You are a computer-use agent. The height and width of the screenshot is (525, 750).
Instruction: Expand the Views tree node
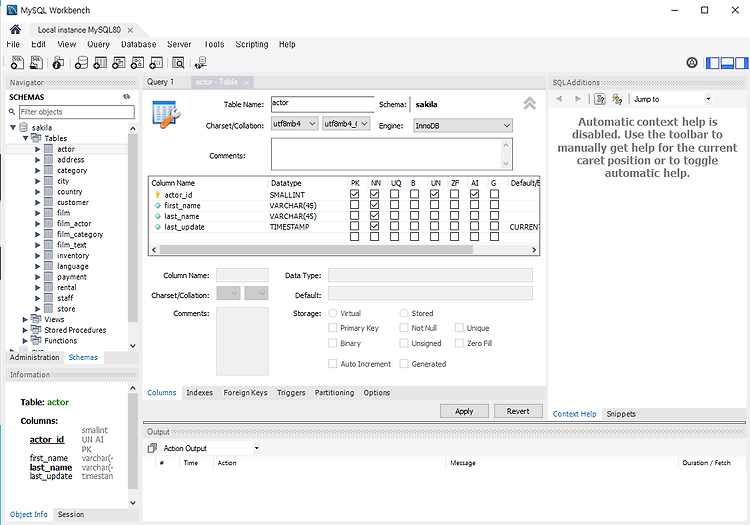coord(25,319)
